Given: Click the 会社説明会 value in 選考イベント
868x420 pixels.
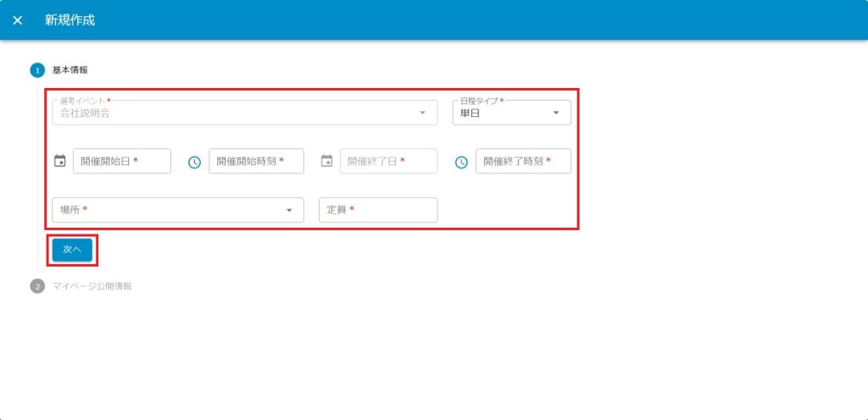Looking at the screenshot, I should coord(85,113).
